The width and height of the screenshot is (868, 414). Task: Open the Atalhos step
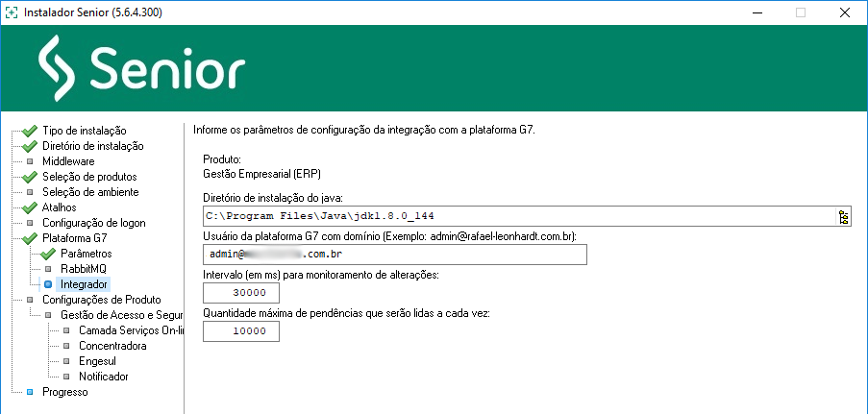[60, 207]
